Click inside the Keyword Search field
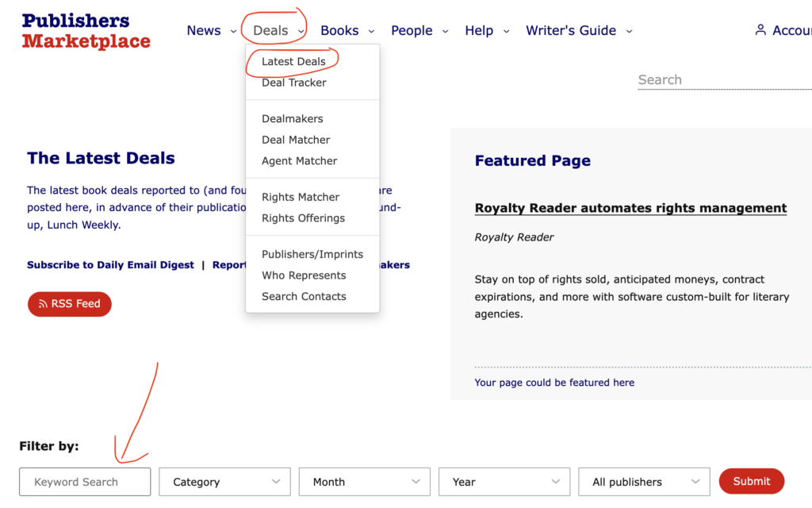The image size is (812, 508). (x=84, y=482)
